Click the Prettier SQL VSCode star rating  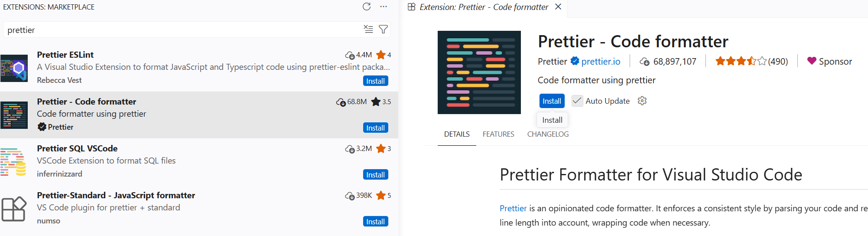point(384,148)
